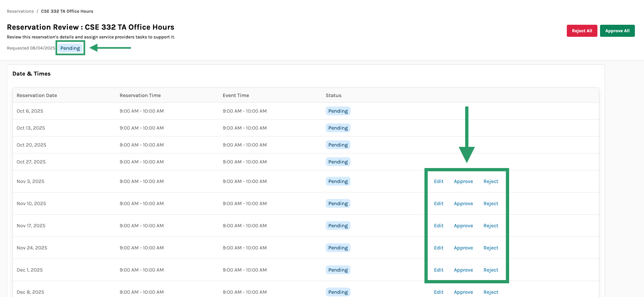Viewport: 644px width, 297px height.
Task: Edit the Dec 8, 2025 reservation
Action: click(438, 292)
